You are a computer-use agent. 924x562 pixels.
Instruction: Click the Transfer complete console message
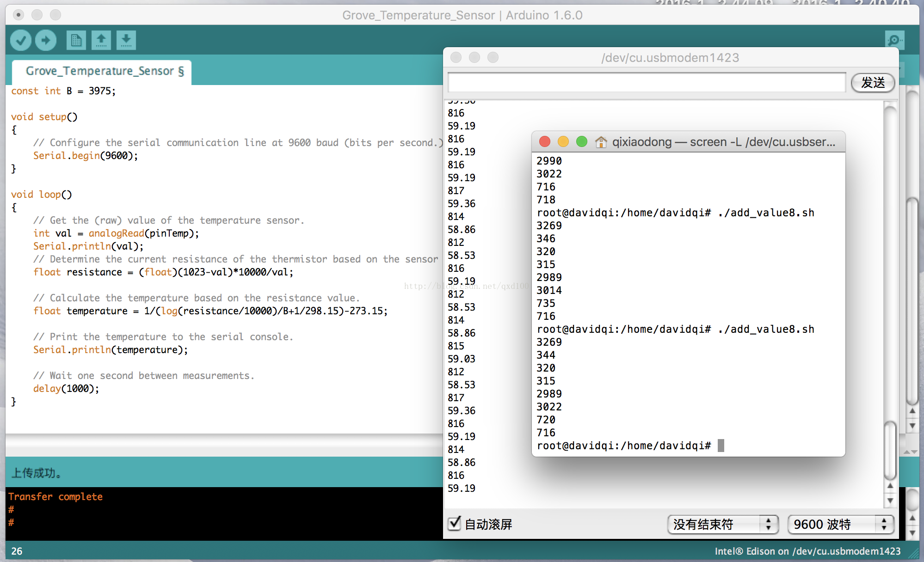coord(55,496)
